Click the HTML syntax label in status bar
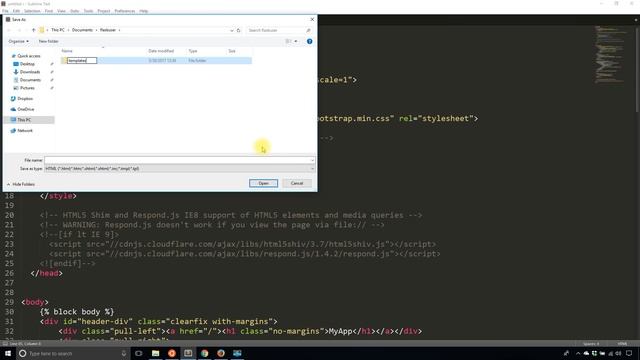The width and height of the screenshot is (640, 360). [622, 344]
